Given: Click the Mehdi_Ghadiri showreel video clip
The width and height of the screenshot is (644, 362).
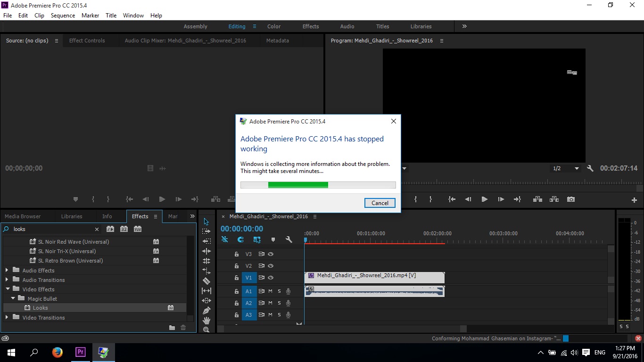Looking at the screenshot, I should coord(374,277).
